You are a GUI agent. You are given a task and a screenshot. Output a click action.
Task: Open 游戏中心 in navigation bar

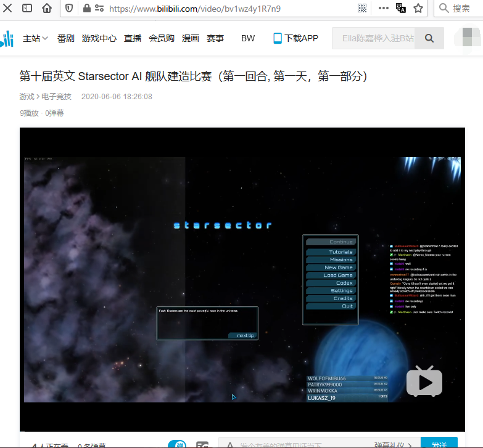99,38
